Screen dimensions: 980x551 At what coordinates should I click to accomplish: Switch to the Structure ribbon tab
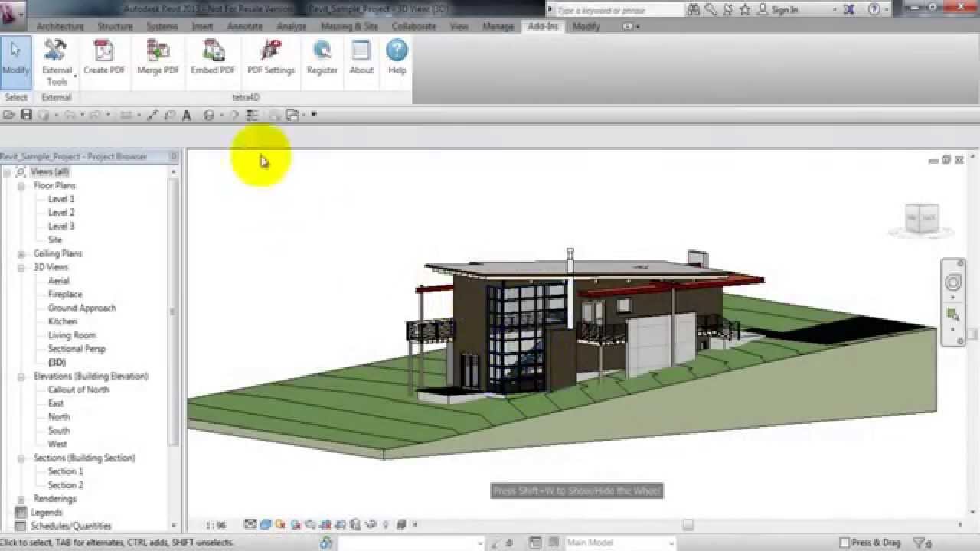click(x=115, y=26)
